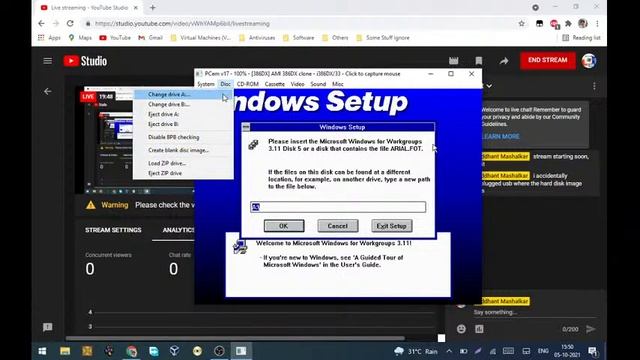The width and height of the screenshot is (640, 360).
Task: Expand the live chat dropdown chevron
Action: 489,86
